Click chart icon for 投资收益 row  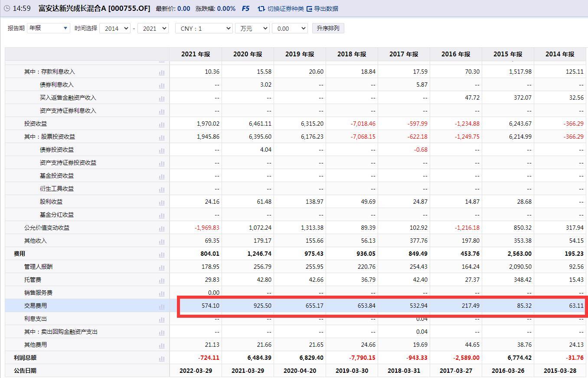(162, 124)
